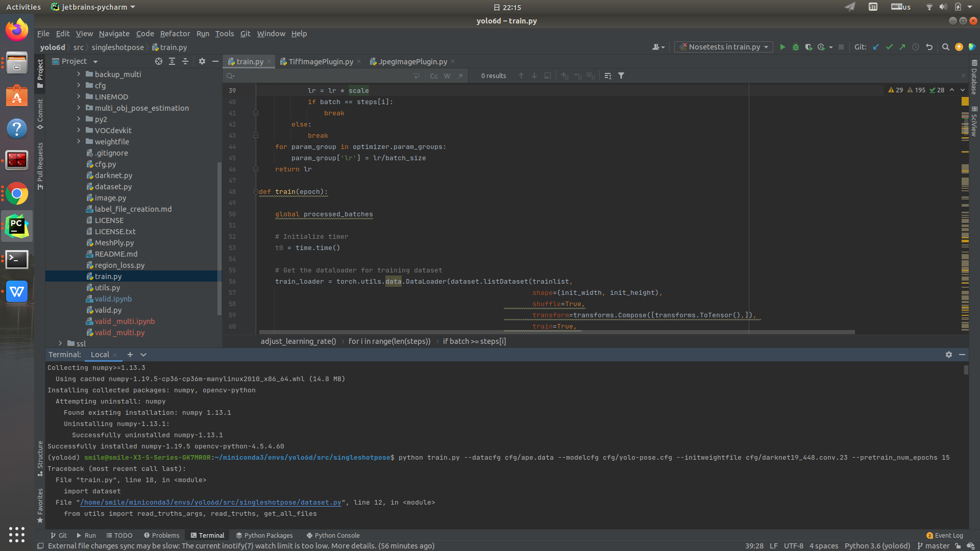Open the Tools menu
The width and height of the screenshot is (980, 551).
[x=224, y=34]
